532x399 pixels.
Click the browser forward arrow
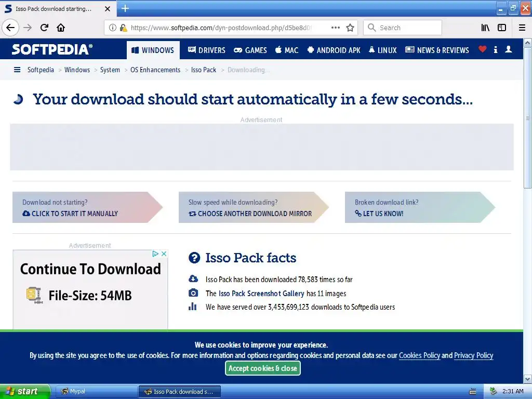point(28,28)
